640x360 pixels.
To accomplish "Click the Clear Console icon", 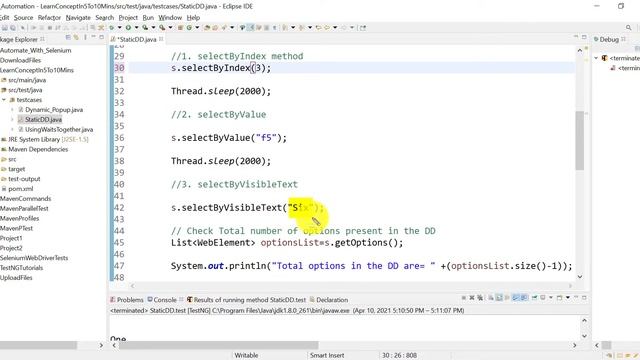I will (491, 298).
